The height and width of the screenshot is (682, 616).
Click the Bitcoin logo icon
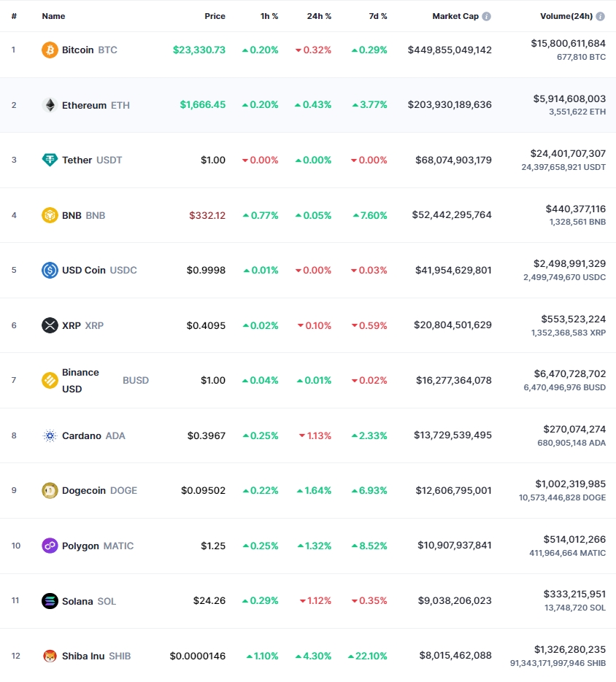coord(50,50)
